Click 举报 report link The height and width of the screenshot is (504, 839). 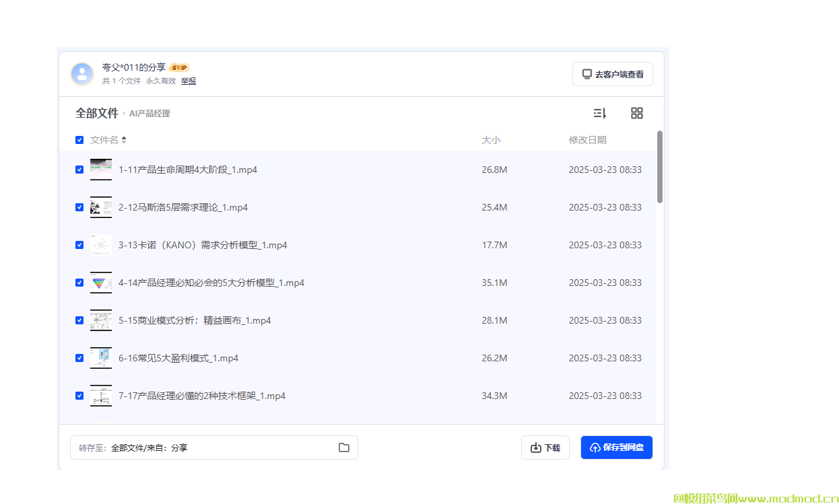189,81
